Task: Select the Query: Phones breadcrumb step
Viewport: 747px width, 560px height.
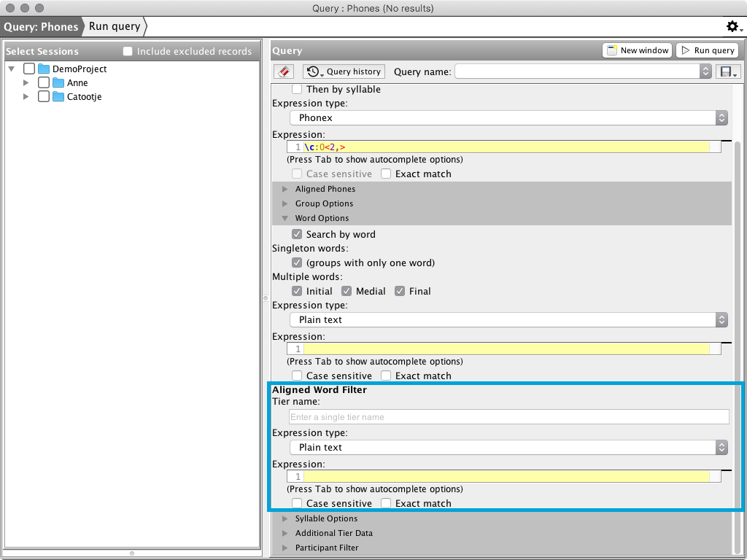Action: click(x=41, y=27)
